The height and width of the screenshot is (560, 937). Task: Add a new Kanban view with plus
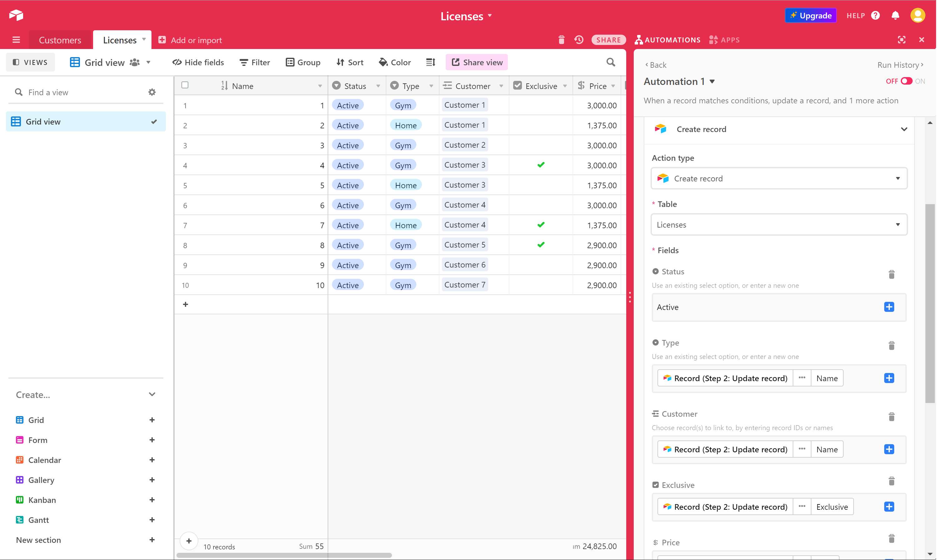tap(152, 500)
